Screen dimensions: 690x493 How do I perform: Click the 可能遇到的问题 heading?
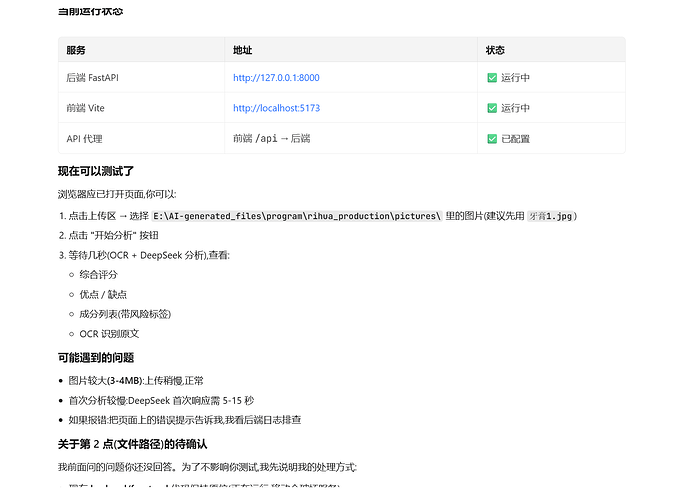96,358
